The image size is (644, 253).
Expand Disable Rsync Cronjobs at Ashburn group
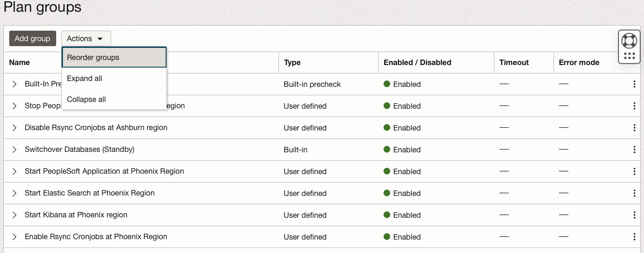tap(15, 128)
